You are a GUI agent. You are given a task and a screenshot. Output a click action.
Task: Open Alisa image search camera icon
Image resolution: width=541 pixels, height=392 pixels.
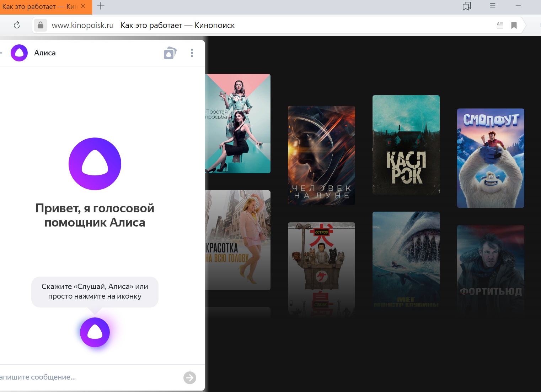(170, 53)
